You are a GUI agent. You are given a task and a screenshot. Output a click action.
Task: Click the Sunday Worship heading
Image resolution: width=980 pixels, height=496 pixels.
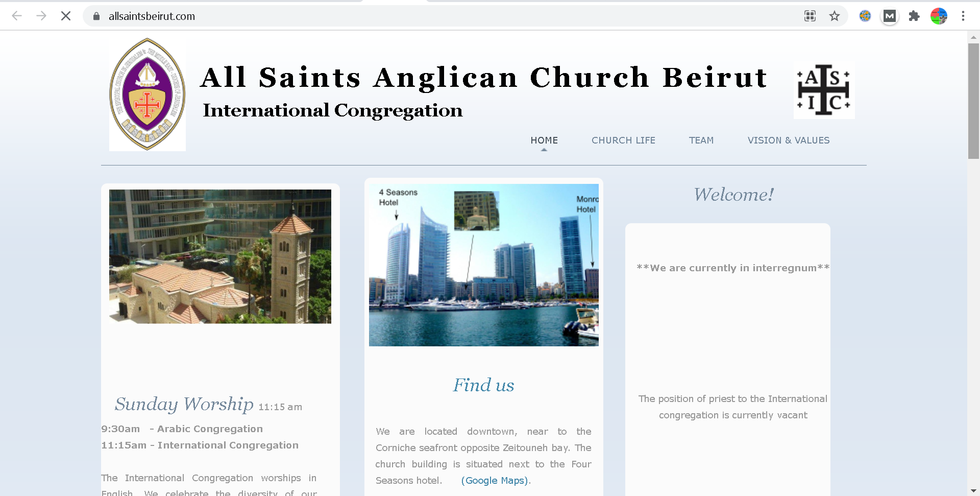click(x=184, y=404)
